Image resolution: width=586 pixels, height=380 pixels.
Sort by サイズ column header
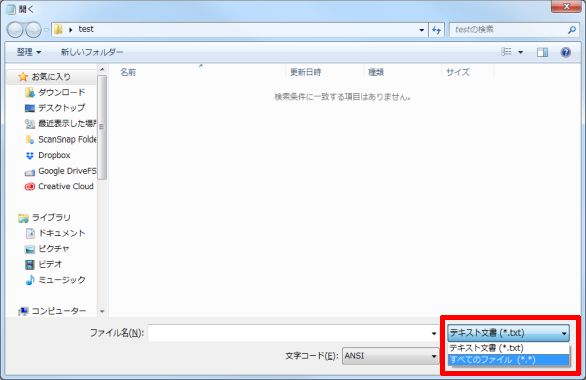[458, 72]
